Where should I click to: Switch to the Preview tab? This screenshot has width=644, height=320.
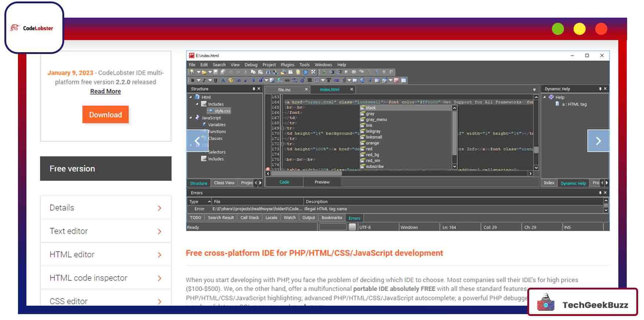322,182
